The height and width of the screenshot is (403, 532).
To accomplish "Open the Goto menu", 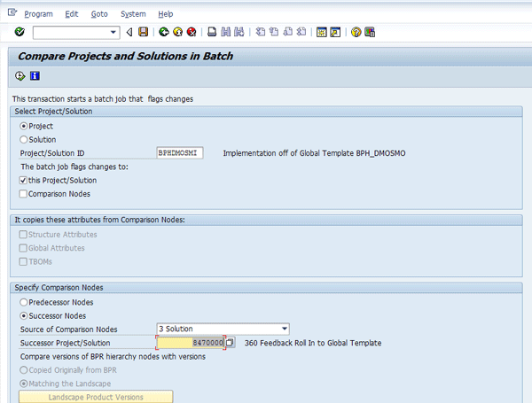I will tap(99, 14).
